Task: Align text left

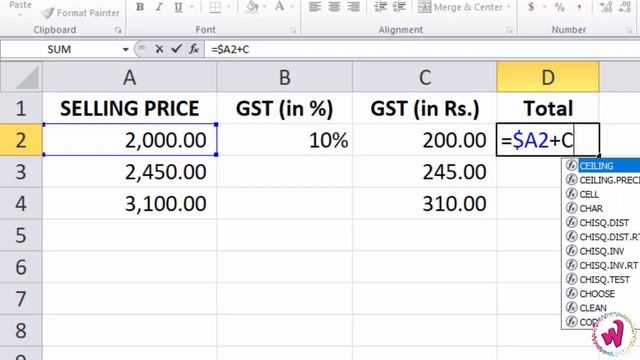Action: pyautogui.click(x=315, y=7)
